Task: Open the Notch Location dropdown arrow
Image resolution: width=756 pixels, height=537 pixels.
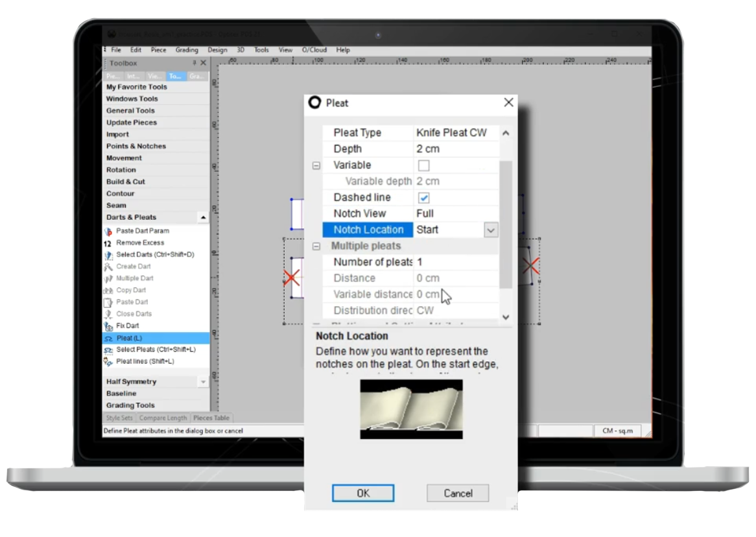Action: coord(491,230)
